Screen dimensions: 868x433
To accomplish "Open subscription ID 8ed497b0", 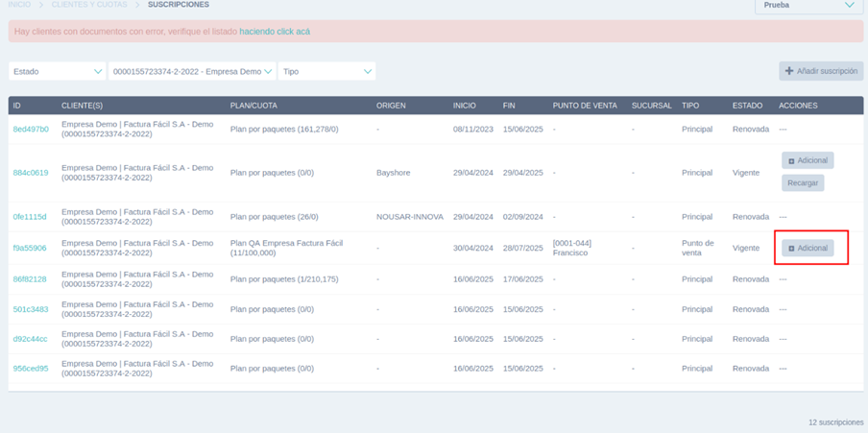I will pyautogui.click(x=31, y=129).
